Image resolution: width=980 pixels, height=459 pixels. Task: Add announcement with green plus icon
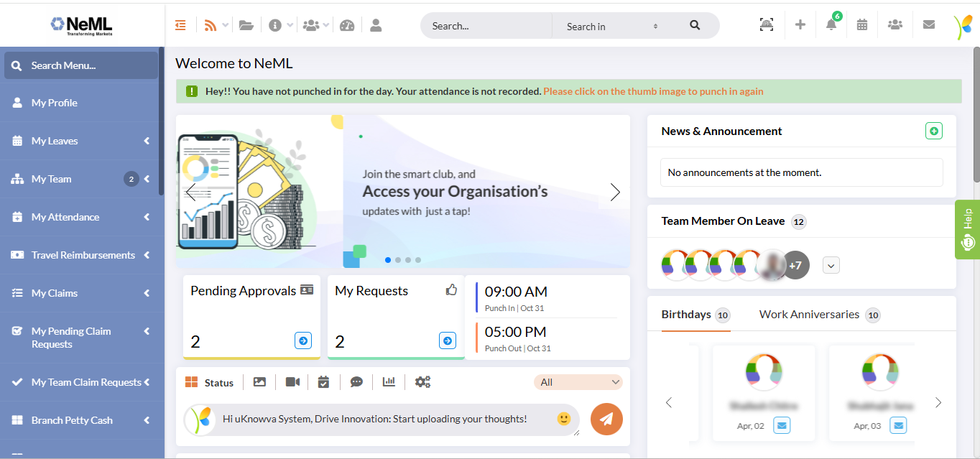coord(933,131)
